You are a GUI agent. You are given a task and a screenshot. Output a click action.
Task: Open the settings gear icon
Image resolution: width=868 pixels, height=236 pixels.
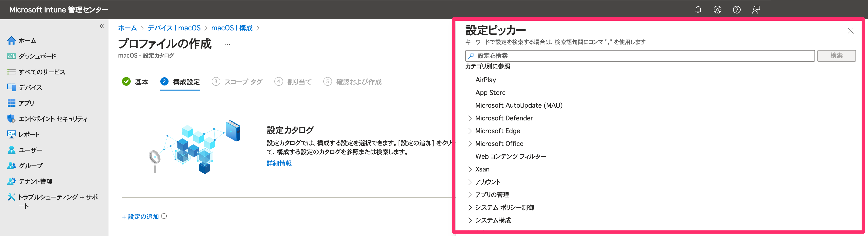[x=717, y=10]
